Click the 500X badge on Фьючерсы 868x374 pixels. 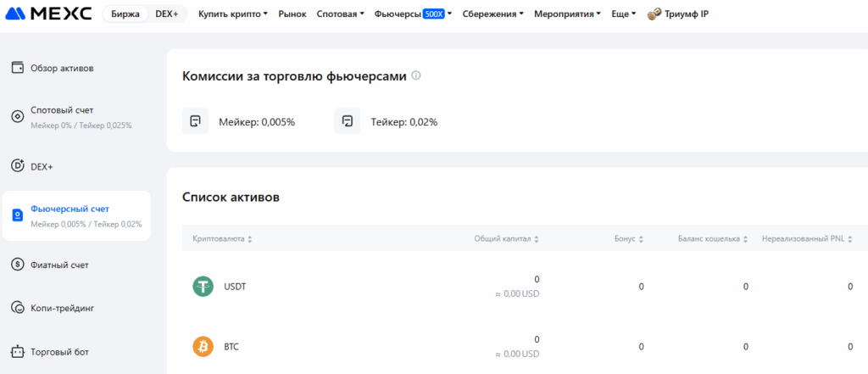[x=433, y=14]
